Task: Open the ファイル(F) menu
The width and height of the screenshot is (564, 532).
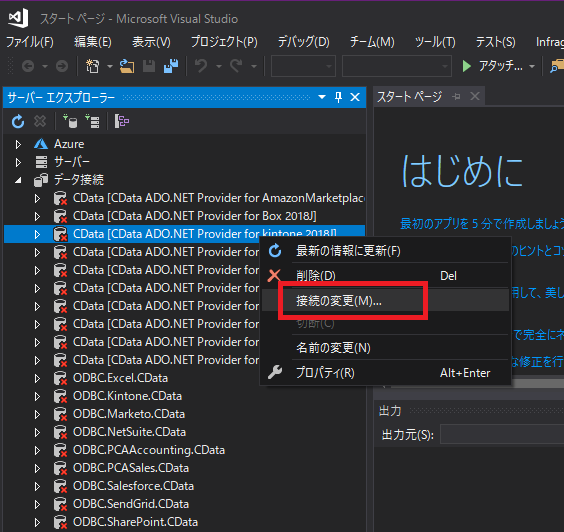Action: [30, 42]
